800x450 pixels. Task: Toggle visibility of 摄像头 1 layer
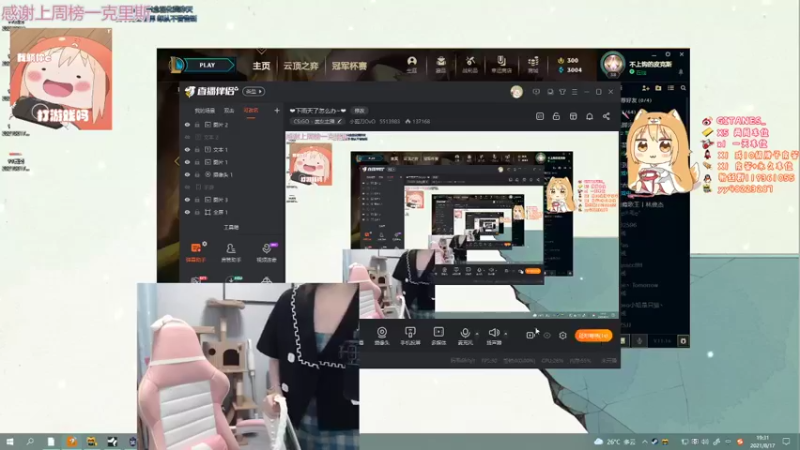coord(187,174)
